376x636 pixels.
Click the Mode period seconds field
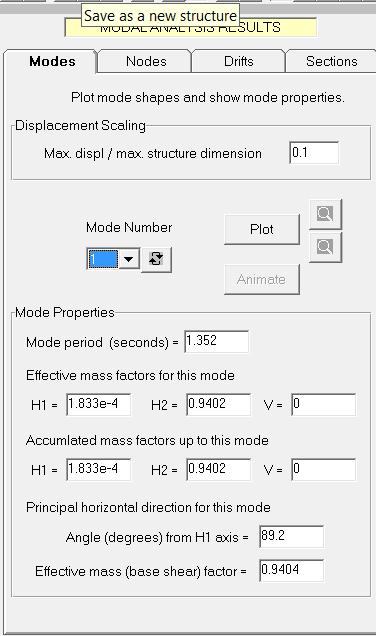pos(217,342)
